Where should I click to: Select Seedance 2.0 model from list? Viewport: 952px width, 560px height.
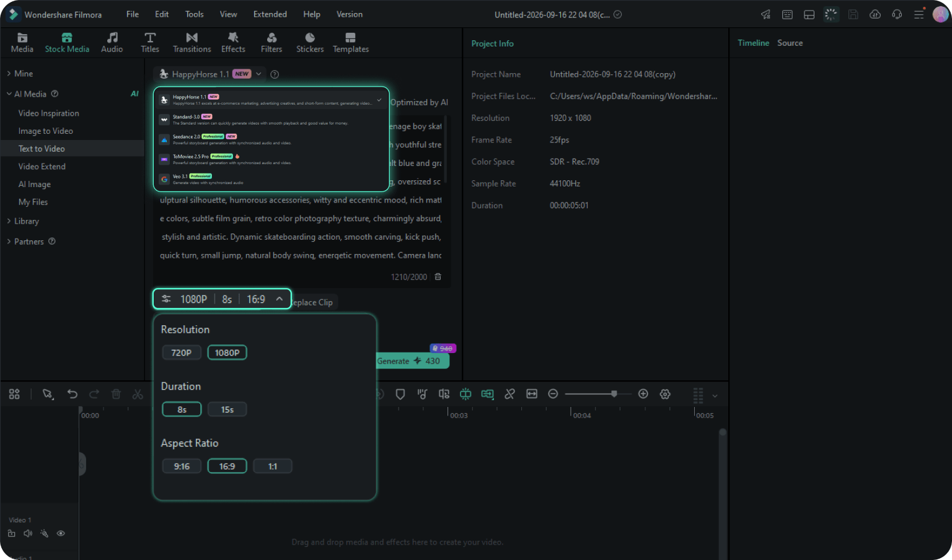270,139
